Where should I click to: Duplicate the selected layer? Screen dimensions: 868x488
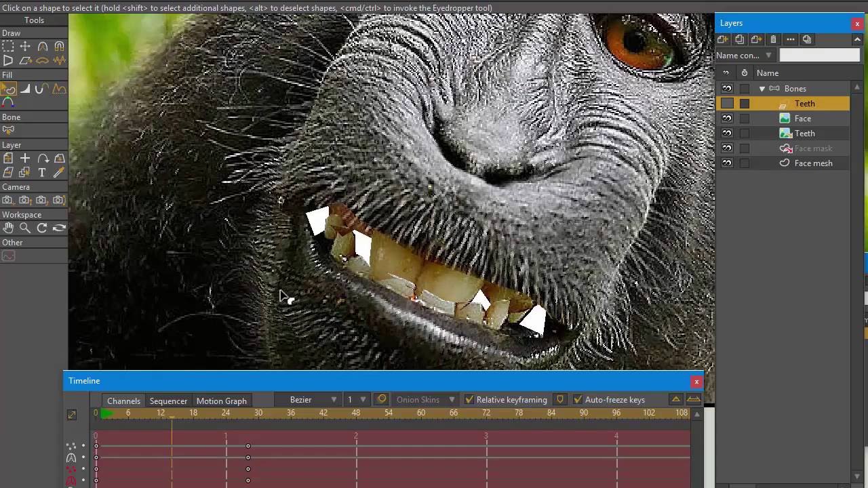pyautogui.click(x=740, y=39)
